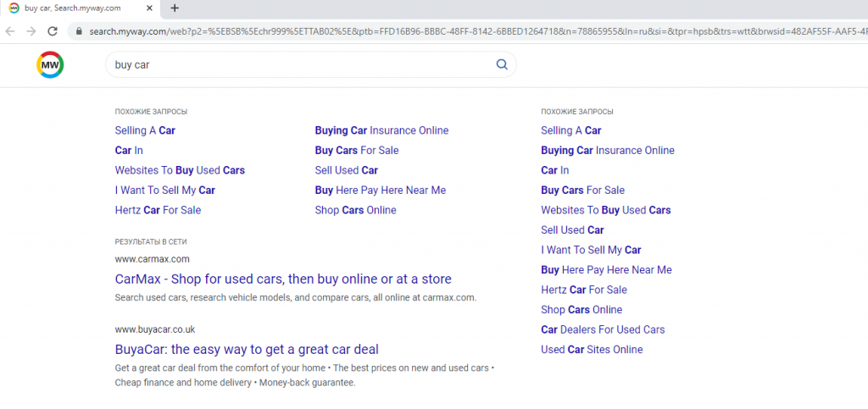Go forward with browser forward arrow

pos(31,31)
